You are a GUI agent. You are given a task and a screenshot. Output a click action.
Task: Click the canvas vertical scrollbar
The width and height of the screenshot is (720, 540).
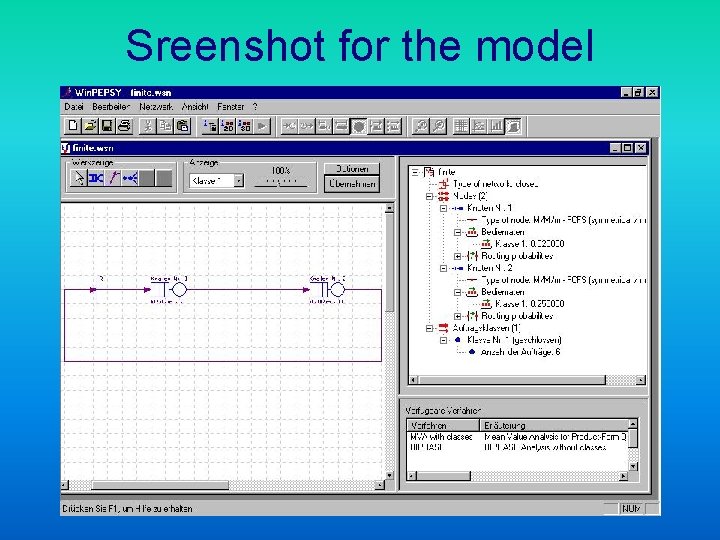pos(389,342)
